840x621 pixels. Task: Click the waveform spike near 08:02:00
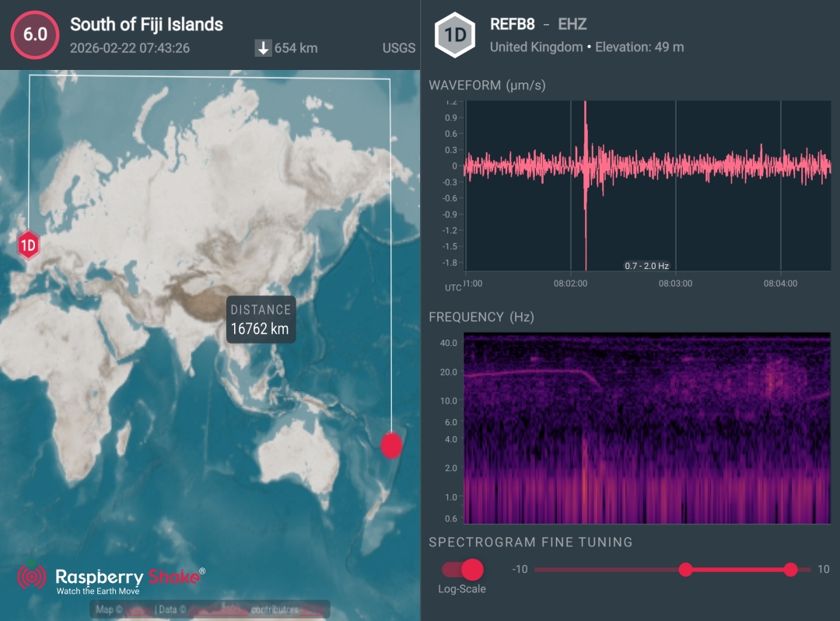point(585,167)
